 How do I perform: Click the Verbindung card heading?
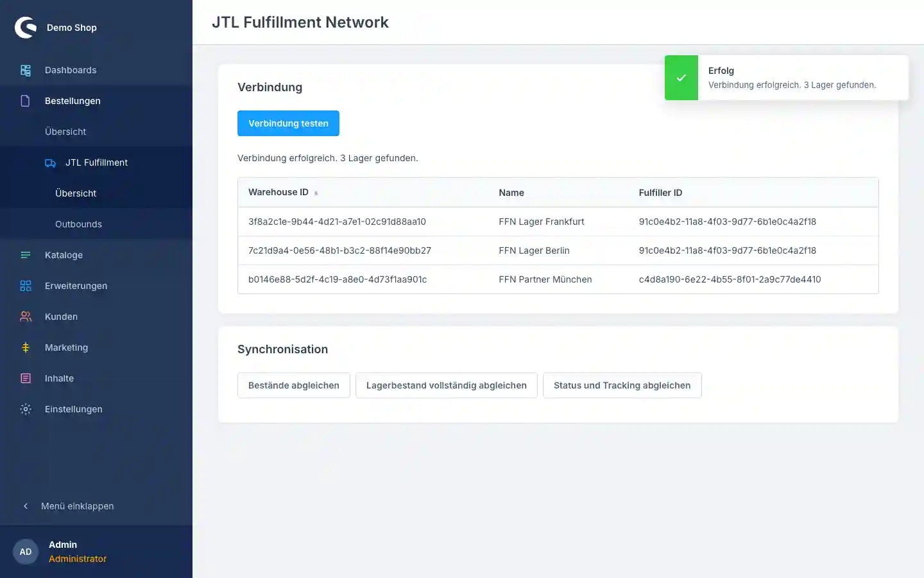tap(269, 87)
